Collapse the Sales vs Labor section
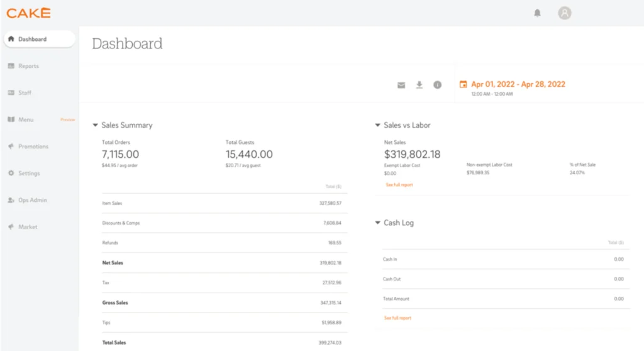 click(x=377, y=125)
